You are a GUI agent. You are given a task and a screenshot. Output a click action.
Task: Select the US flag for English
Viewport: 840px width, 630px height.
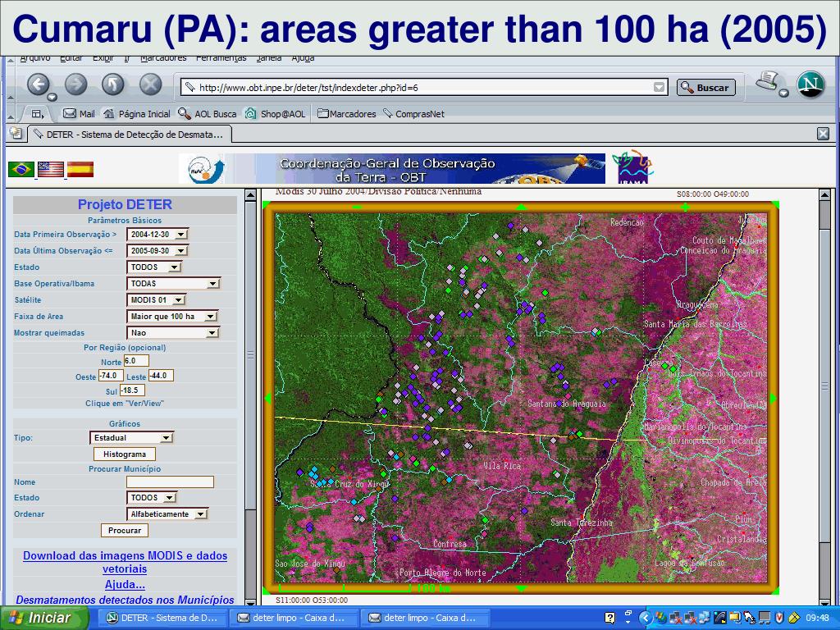pyautogui.click(x=51, y=169)
